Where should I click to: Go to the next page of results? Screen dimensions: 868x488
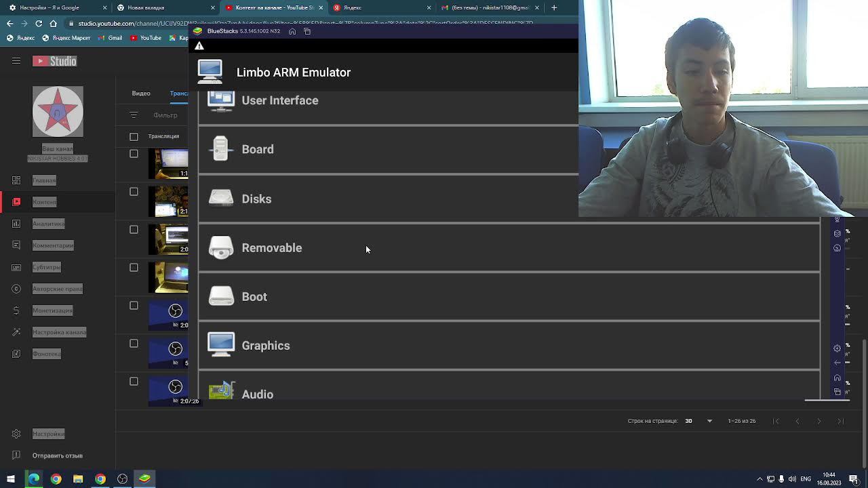(x=818, y=421)
